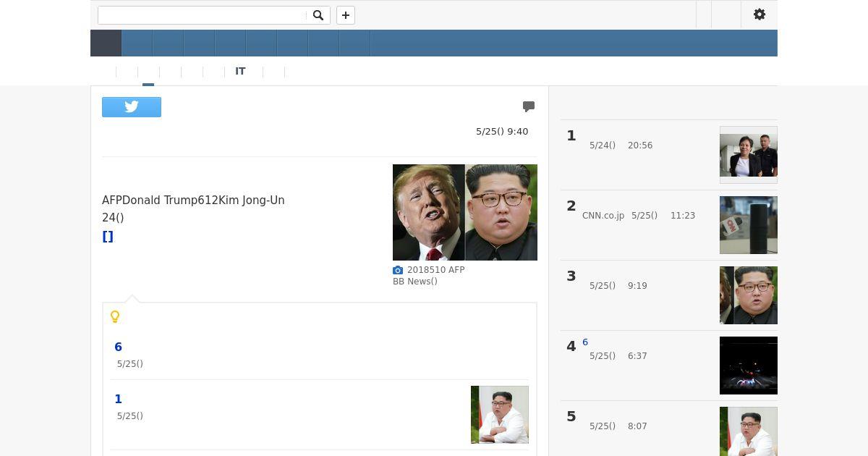The height and width of the screenshot is (456, 868).
Task: Share article with the Twitter bird button
Action: tap(132, 107)
